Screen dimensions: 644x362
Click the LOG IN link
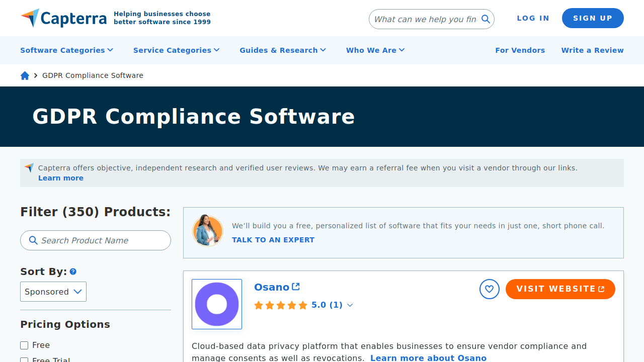tap(533, 18)
